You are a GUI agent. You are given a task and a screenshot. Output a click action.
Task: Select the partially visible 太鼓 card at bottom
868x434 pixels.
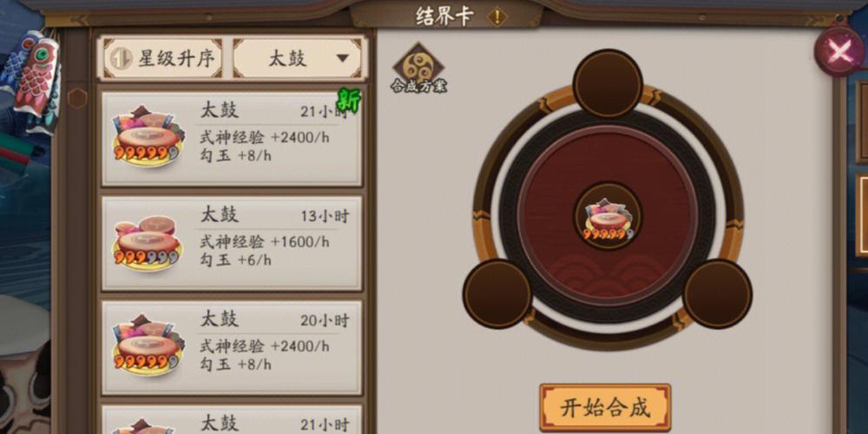click(232, 419)
